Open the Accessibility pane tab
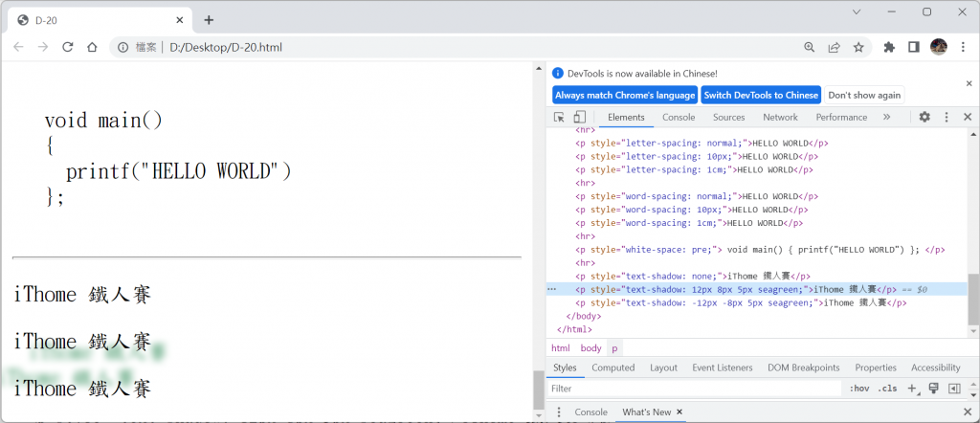Viewport: 980px width, 423px height. point(935,368)
